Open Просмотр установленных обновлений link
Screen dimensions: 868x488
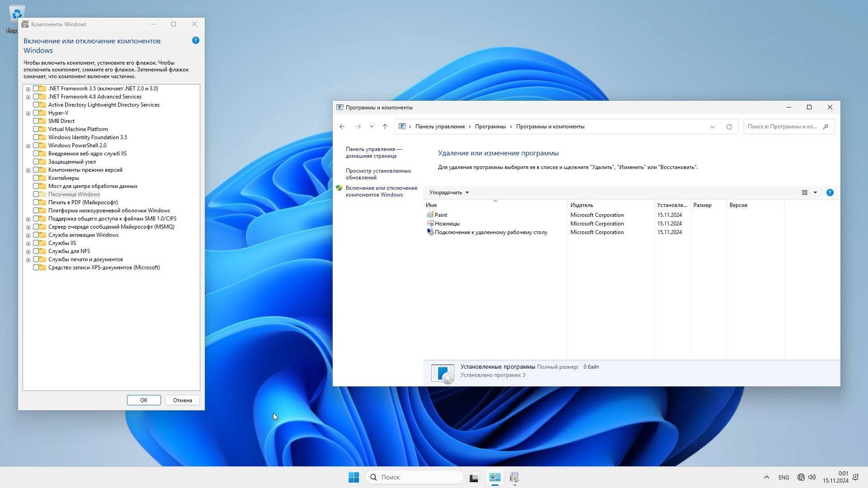click(378, 174)
